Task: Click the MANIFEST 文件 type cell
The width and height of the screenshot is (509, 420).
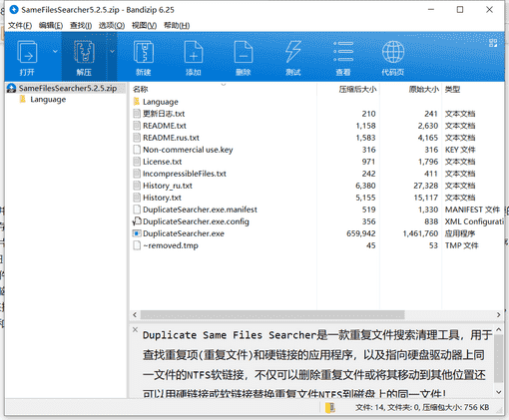Action: (472, 210)
